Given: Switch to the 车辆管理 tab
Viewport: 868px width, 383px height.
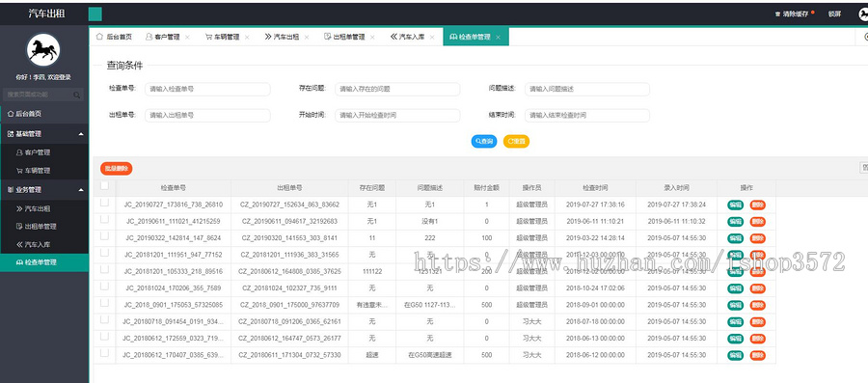Looking at the screenshot, I should 223,37.
